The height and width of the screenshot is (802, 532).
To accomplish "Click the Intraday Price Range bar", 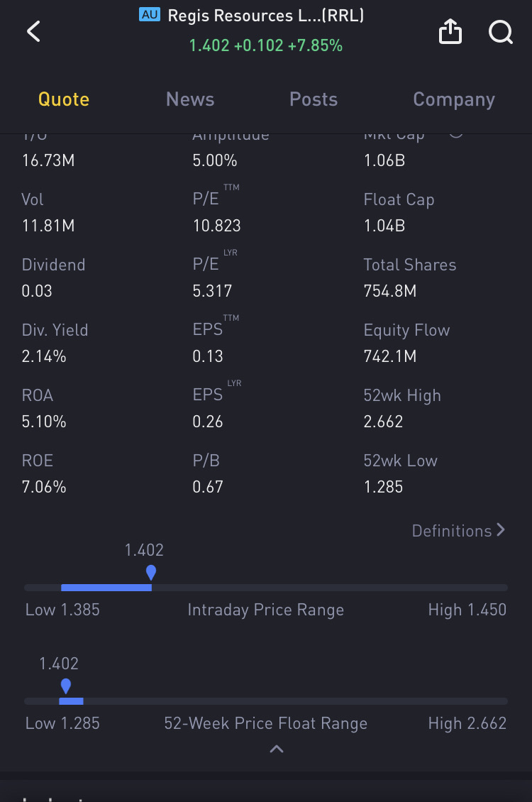I will [x=266, y=588].
